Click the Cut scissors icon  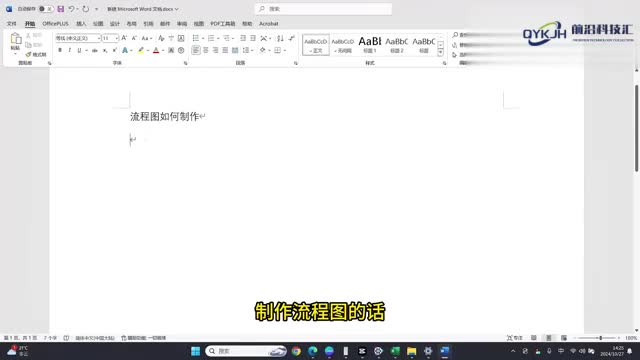click(x=28, y=36)
